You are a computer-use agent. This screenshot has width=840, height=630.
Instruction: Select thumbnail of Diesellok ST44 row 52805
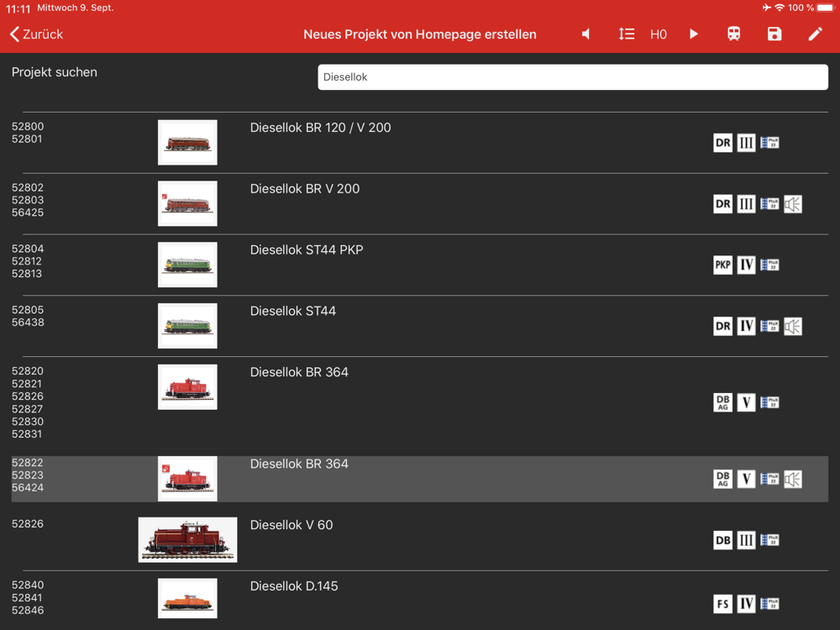(187, 326)
